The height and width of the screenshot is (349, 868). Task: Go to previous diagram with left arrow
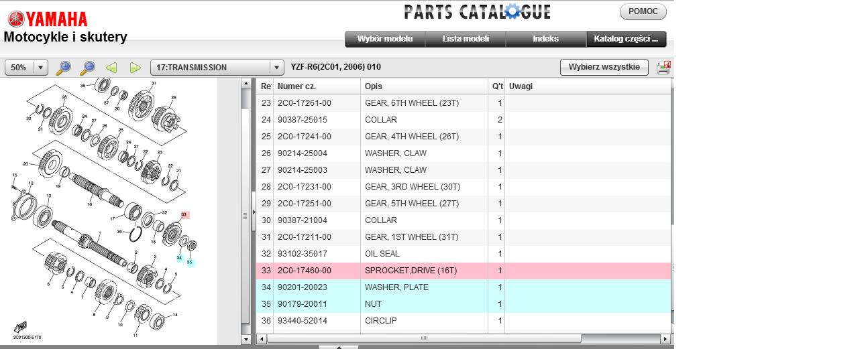pyautogui.click(x=111, y=68)
